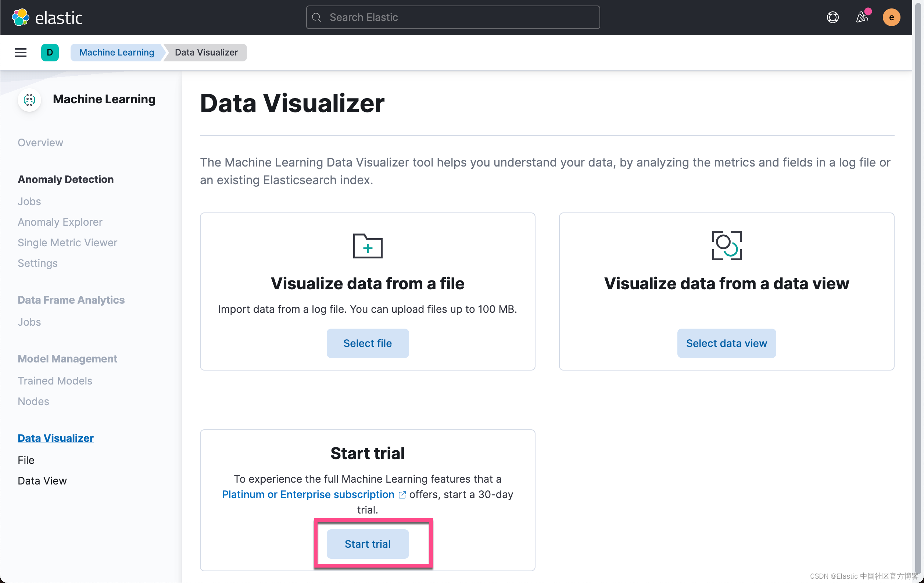924x583 pixels.
Task: Go to Single Metric Viewer
Action: 67,243
